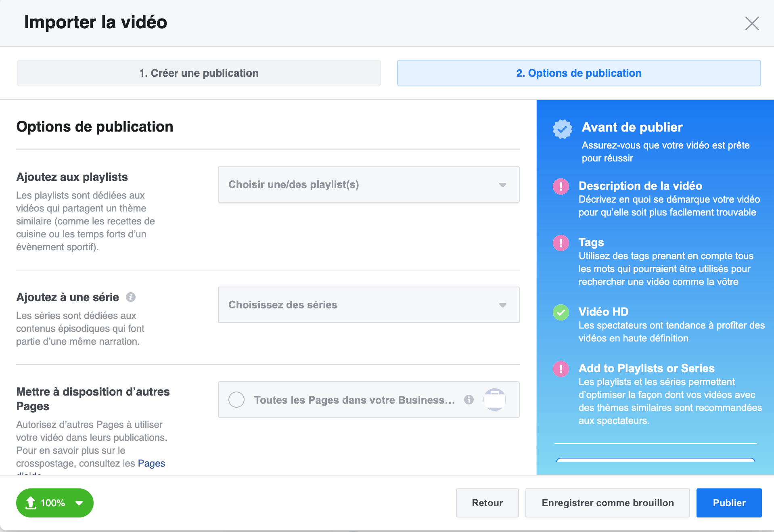Viewport: 774px width, 532px height.
Task: Click the Avant de publier heading
Action: [x=632, y=127]
